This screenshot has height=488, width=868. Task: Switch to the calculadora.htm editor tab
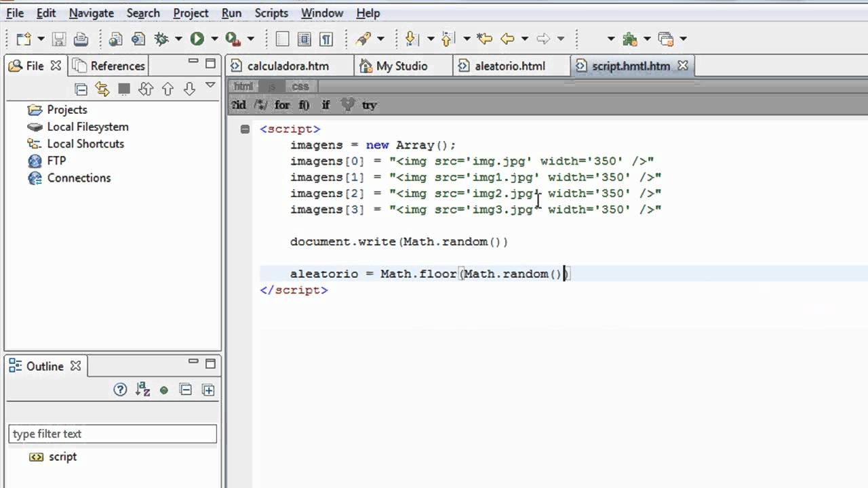pos(288,66)
